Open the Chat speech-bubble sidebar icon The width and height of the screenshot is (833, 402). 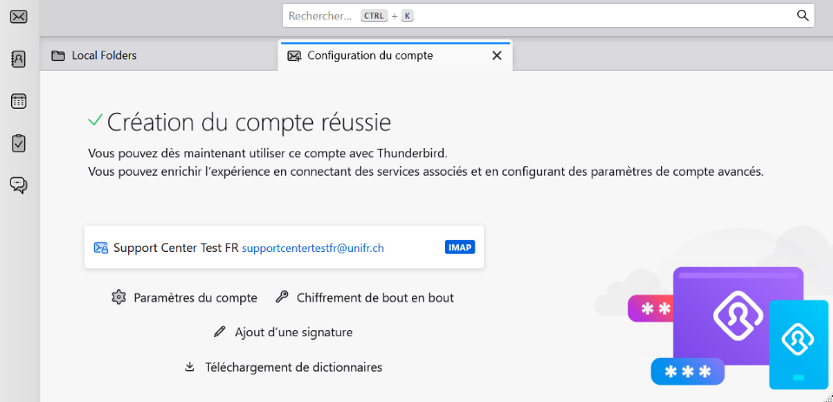point(18,185)
